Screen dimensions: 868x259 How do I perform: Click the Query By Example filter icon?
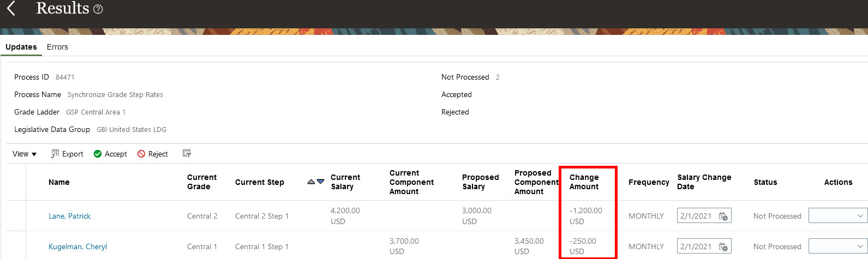pos(187,154)
